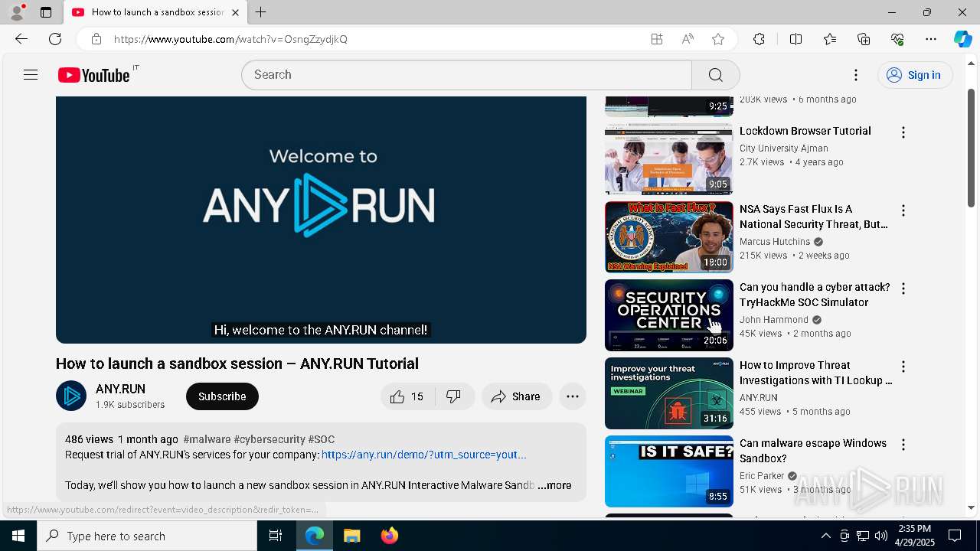The image size is (980, 551).
Task: View site information lock icon
Action: tap(96, 39)
